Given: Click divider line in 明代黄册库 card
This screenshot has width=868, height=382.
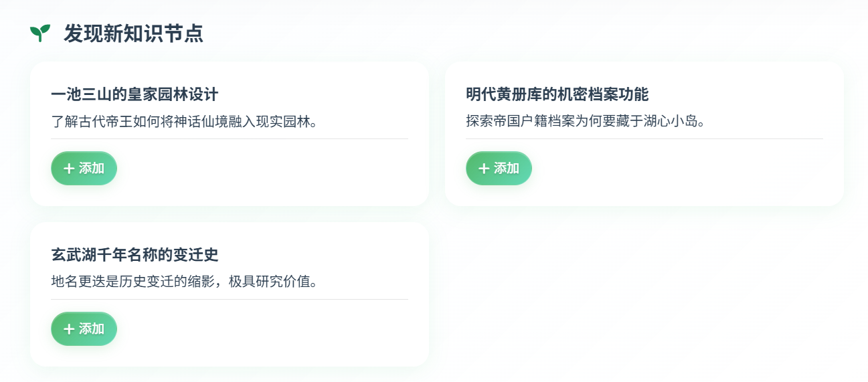Looking at the screenshot, I should point(644,139).
